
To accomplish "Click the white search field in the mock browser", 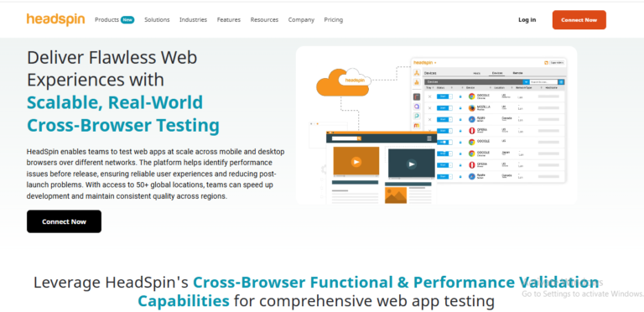I will pos(345,138).
